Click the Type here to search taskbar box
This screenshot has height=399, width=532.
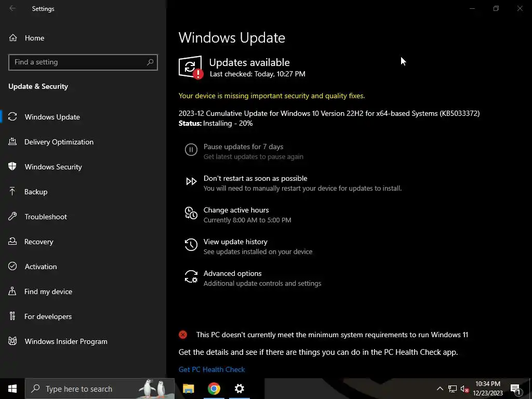pos(100,389)
